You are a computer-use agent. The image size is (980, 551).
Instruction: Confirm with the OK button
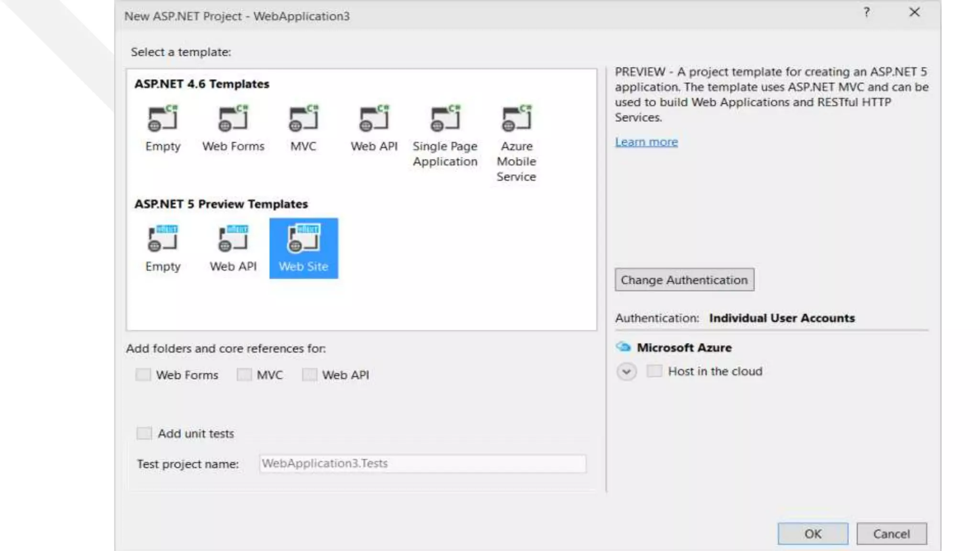(813, 534)
